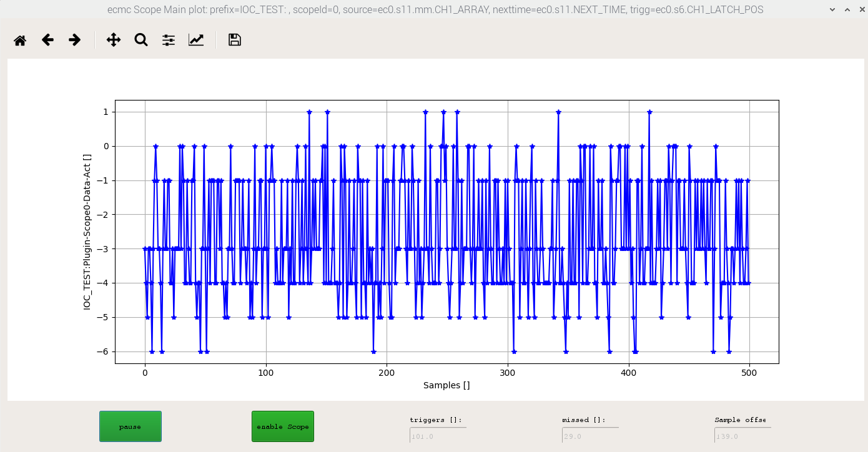Viewport: 868px width, 452px height.
Task: Click the 'Samples []' x-axis label
Action: (446, 385)
